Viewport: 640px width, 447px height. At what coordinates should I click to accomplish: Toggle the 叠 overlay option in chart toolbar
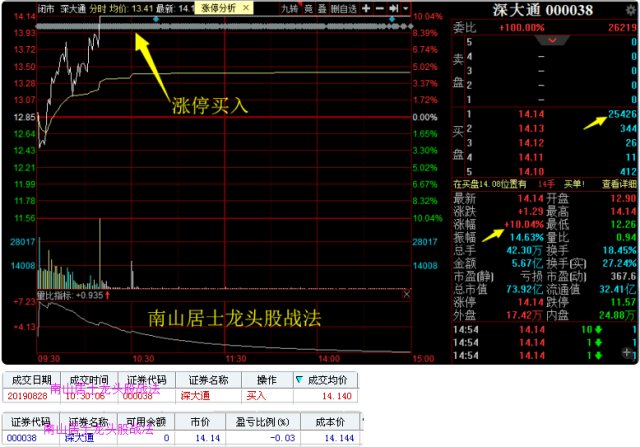[321, 7]
